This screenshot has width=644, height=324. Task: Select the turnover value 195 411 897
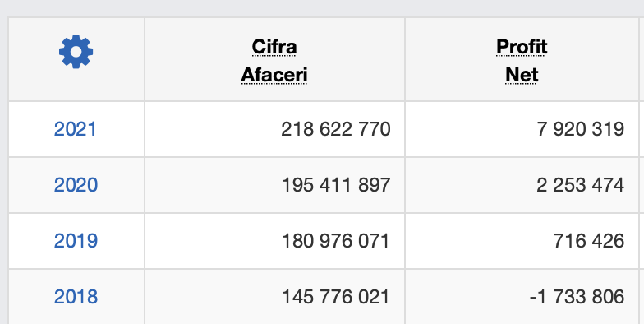335,185
